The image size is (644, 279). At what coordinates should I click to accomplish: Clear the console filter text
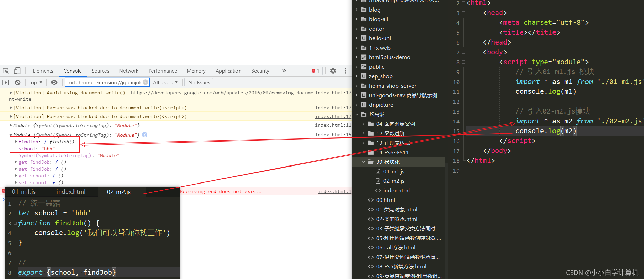point(145,82)
